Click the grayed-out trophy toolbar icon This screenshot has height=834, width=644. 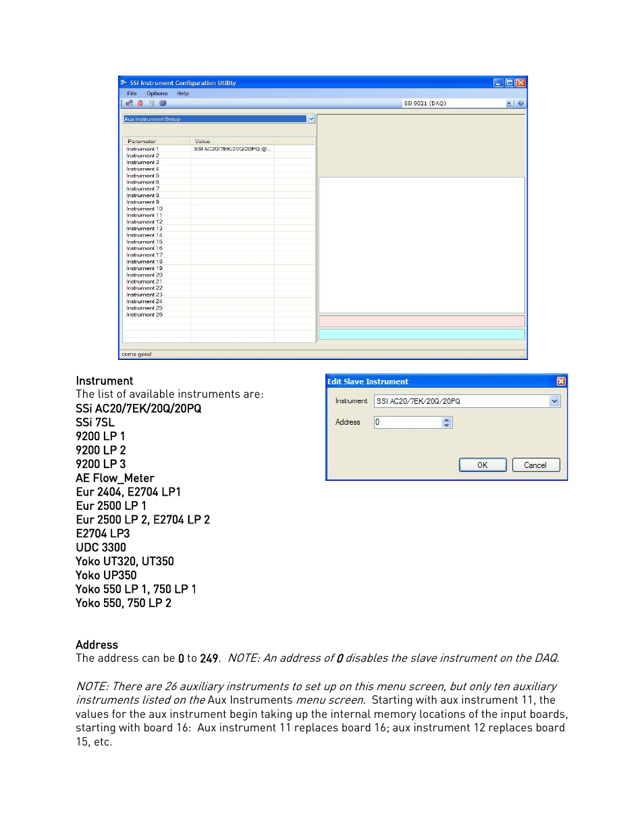[151, 103]
